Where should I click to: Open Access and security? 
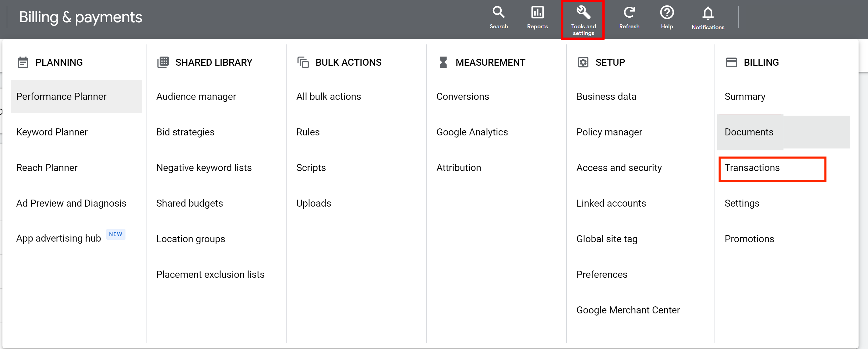[x=619, y=168]
